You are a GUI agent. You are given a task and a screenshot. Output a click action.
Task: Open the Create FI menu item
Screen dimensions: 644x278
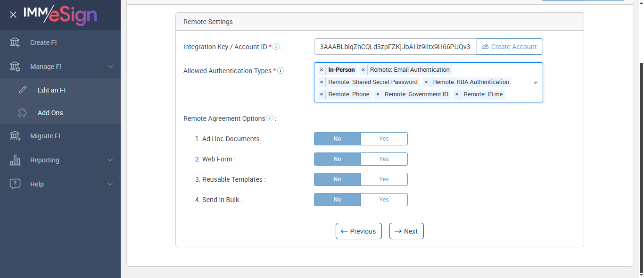pos(43,42)
